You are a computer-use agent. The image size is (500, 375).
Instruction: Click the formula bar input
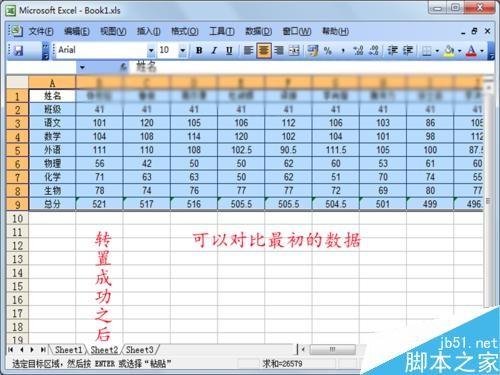pos(313,68)
